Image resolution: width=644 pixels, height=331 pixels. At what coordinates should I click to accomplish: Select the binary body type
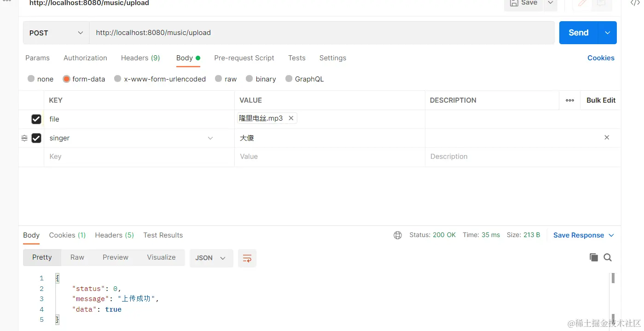coord(249,79)
